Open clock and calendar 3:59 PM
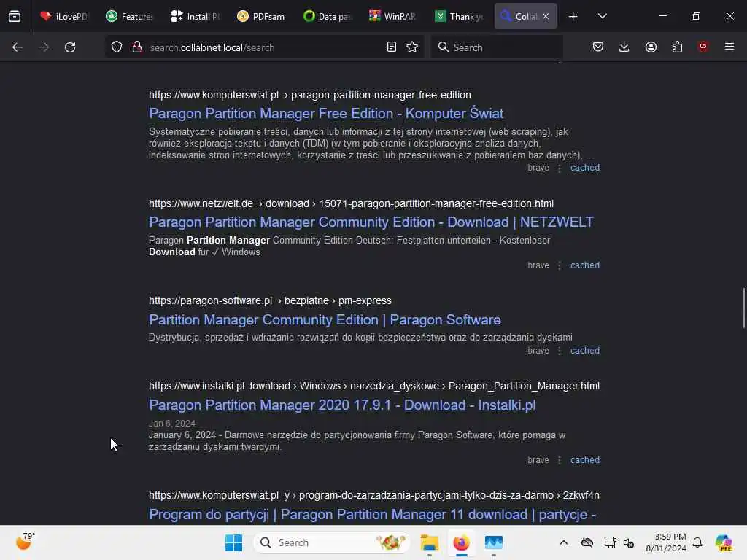 666,542
